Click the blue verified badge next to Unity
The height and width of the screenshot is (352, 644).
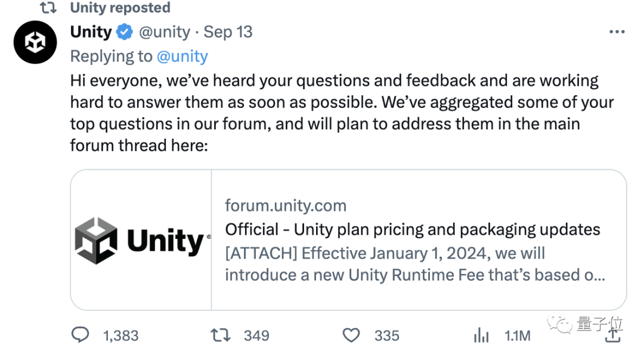(125, 32)
